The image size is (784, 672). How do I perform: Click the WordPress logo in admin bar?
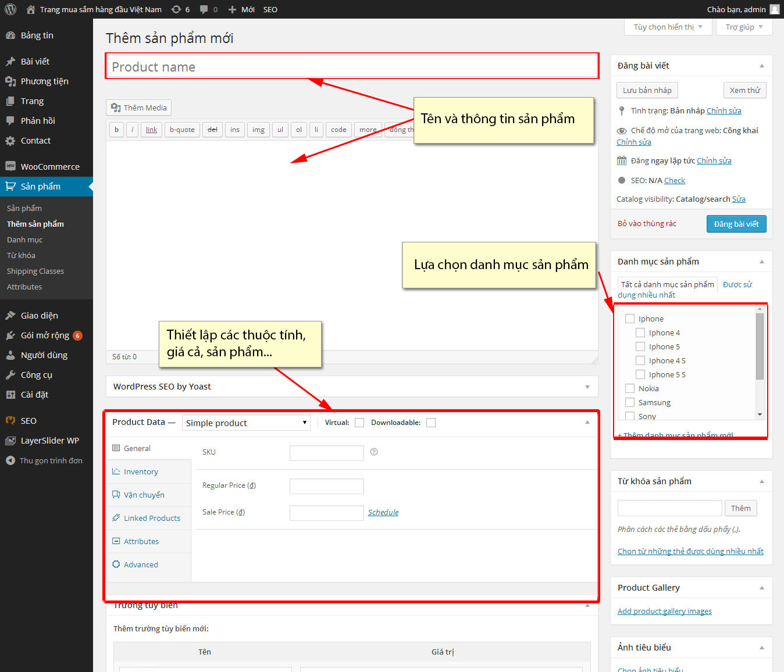(x=10, y=9)
